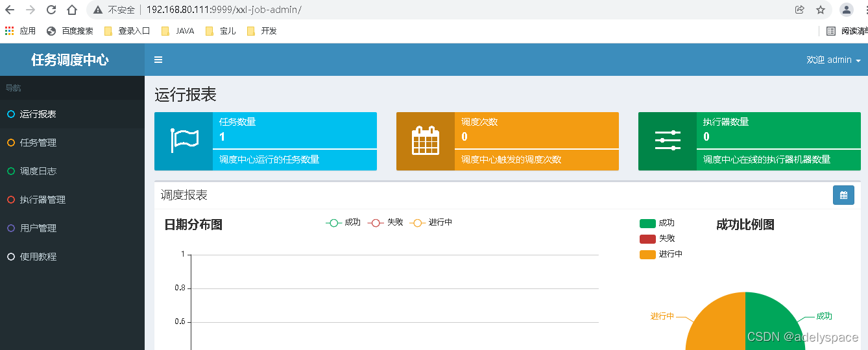
Task: Toggle green 成功 swatch in pie legend
Action: 647,223
